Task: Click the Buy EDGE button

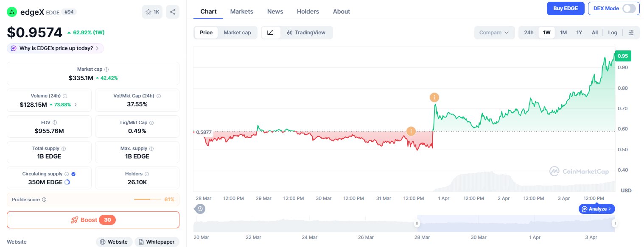Action: (566, 8)
